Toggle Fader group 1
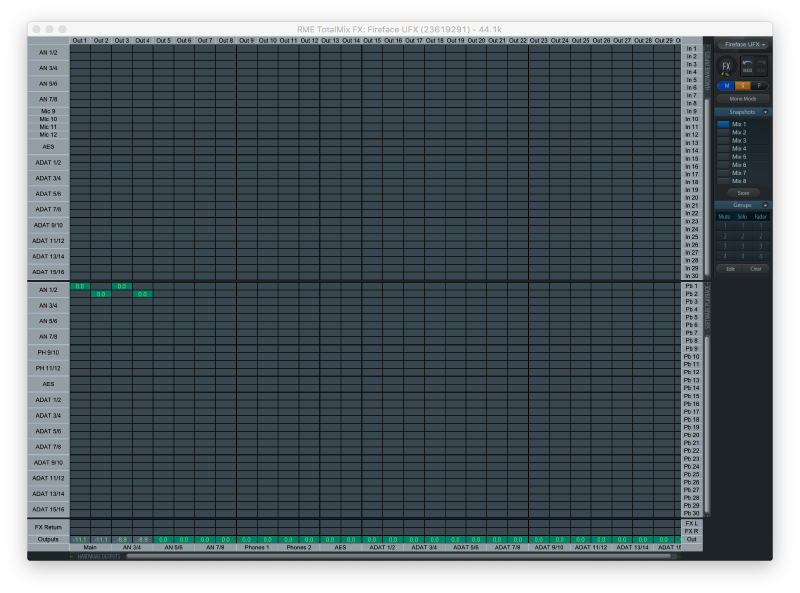 click(x=761, y=226)
